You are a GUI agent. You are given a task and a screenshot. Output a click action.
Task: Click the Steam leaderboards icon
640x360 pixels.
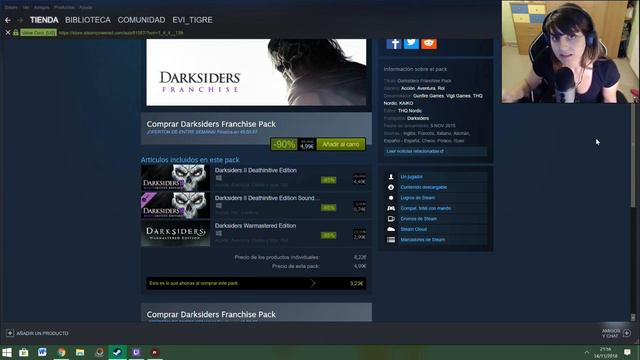point(391,240)
